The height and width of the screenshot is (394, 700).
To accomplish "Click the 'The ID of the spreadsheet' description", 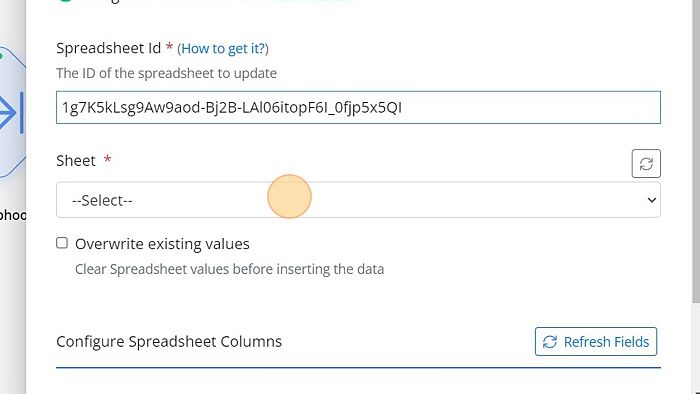I will coord(167,73).
